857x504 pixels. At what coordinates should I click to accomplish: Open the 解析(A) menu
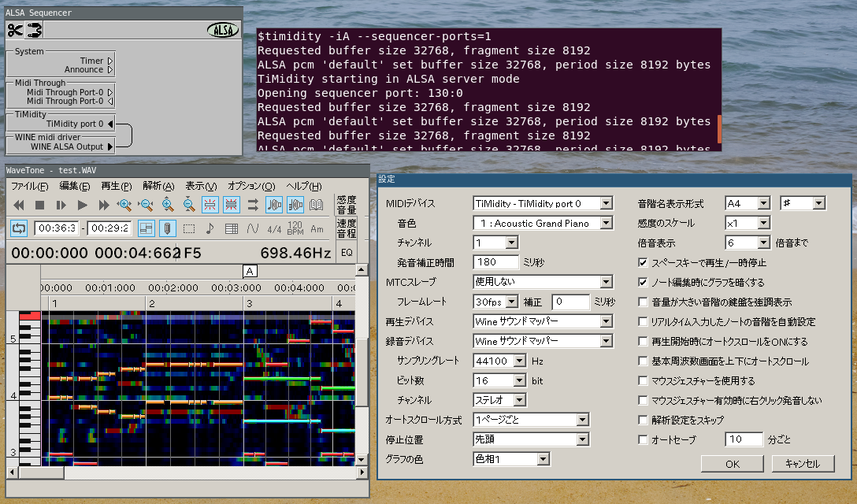point(158,186)
